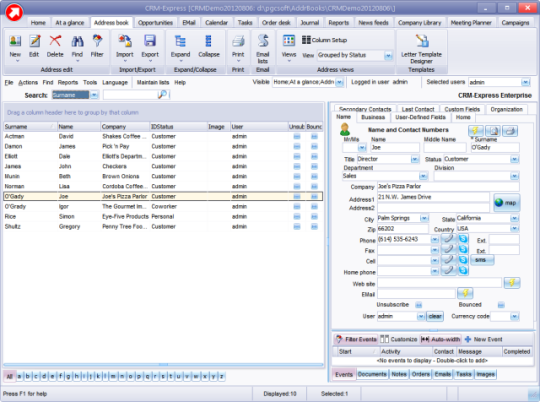The image size is (540, 402).
Task: Click the clear button next to User
Action: (435, 316)
